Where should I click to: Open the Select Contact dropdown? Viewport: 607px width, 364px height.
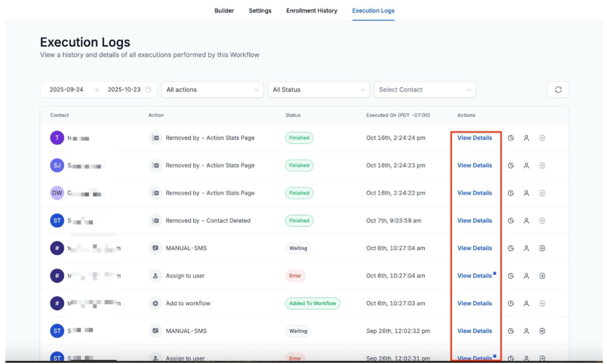(x=425, y=90)
